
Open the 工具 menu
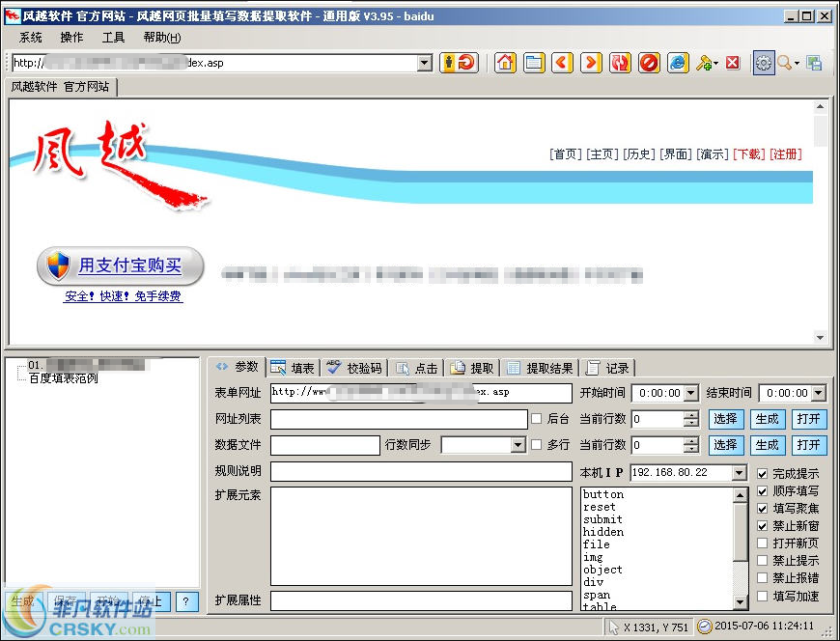click(x=113, y=38)
